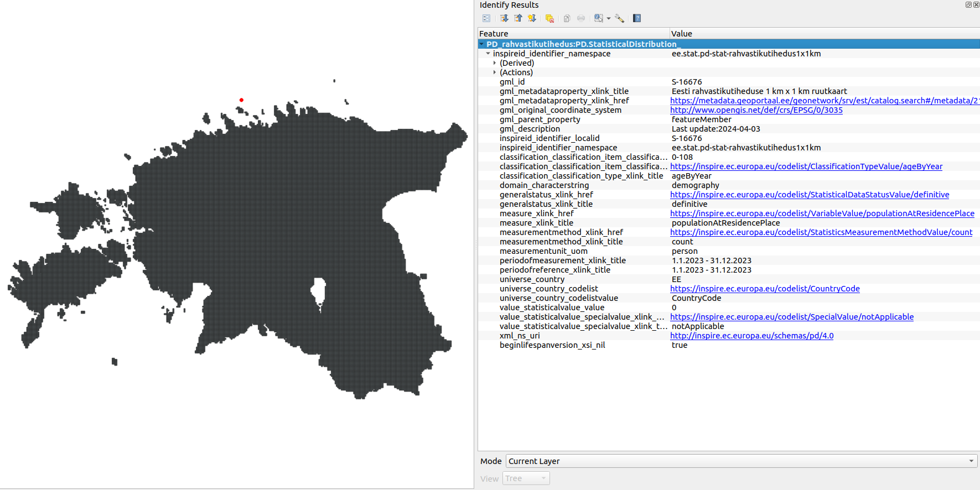Screen dimensions: 980x490
Task: Select the value_statisticalvalue_value row
Action: click(729, 307)
